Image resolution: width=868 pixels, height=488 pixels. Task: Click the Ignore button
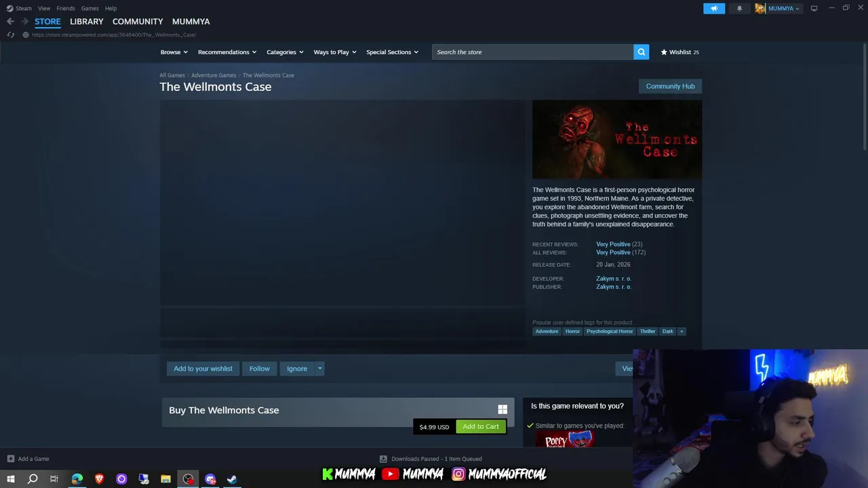coord(297,369)
